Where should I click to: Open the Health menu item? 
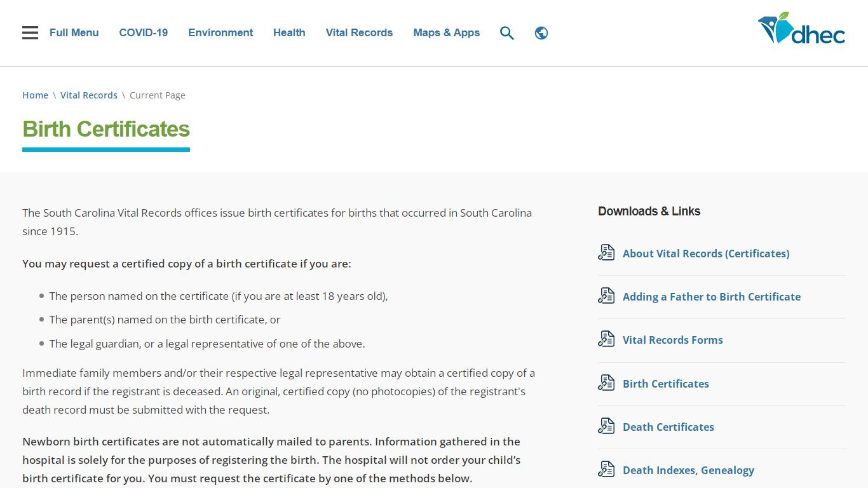(x=289, y=32)
